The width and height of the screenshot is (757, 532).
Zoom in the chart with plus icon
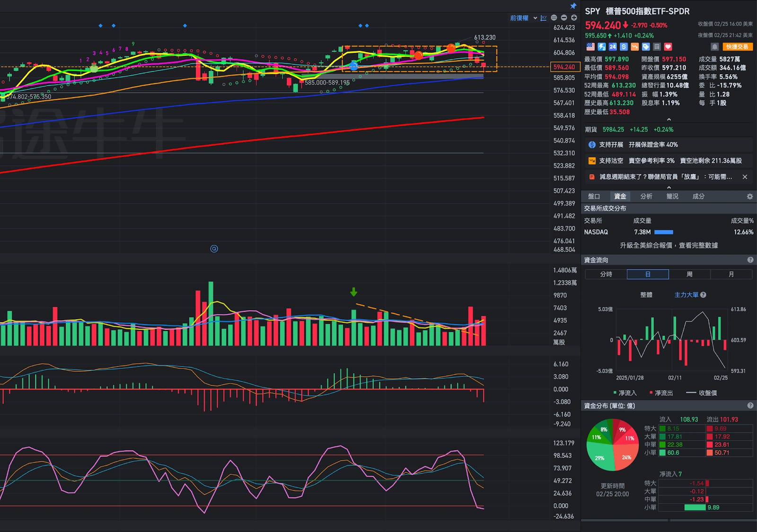point(574,18)
